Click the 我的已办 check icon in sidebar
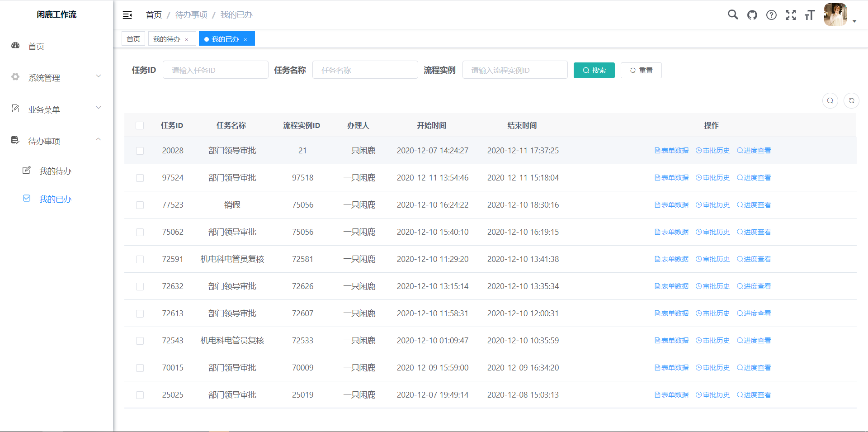This screenshot has width=868, height=432. click(27, 198)
